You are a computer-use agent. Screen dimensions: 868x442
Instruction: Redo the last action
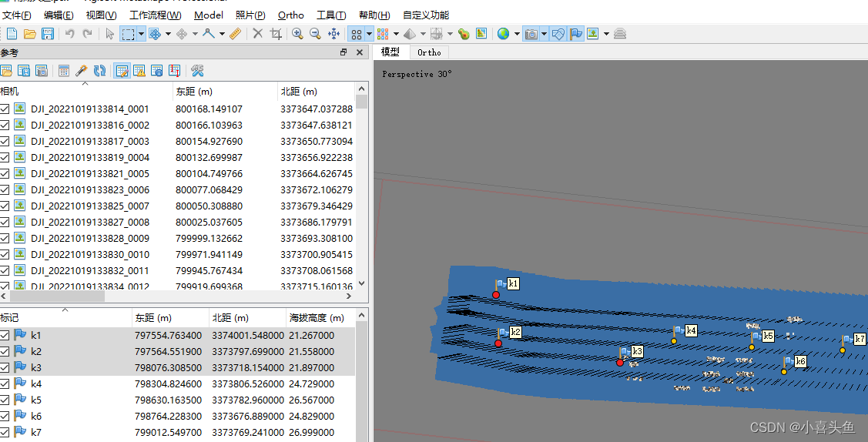(88, 35)
